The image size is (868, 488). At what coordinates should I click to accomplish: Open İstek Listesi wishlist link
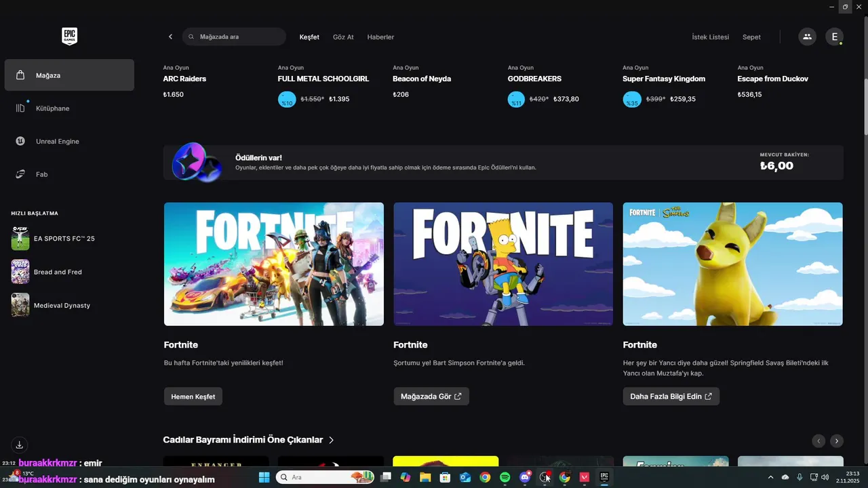710,37
